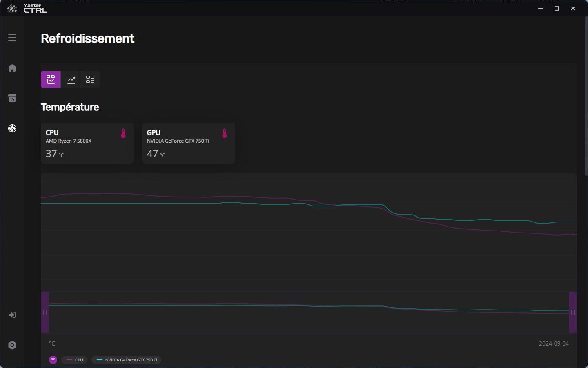This screenshot has height=368, width=588.
Task: Switch to combined cards and chart view
Action: pyautogui.click(x=51, y=79)
